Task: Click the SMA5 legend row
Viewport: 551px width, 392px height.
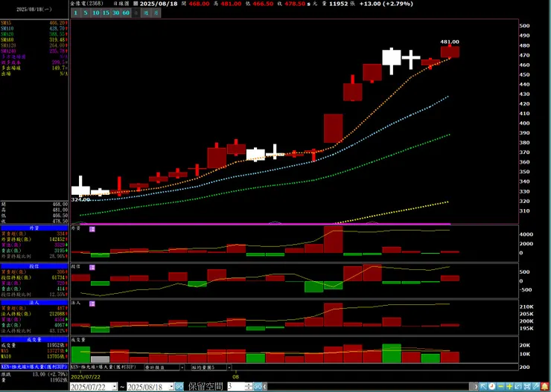Action: [34, 22]
